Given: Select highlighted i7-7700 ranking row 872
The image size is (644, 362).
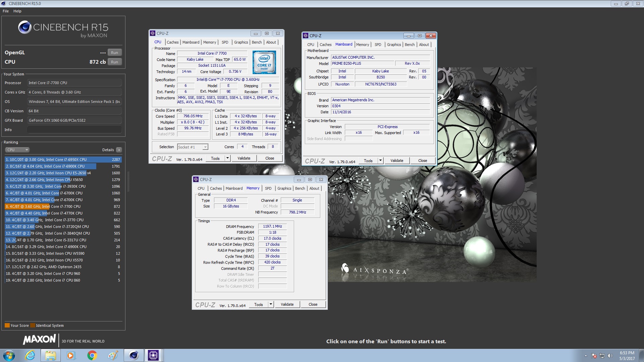Looking at the screenshot, I should coord(63,206).
